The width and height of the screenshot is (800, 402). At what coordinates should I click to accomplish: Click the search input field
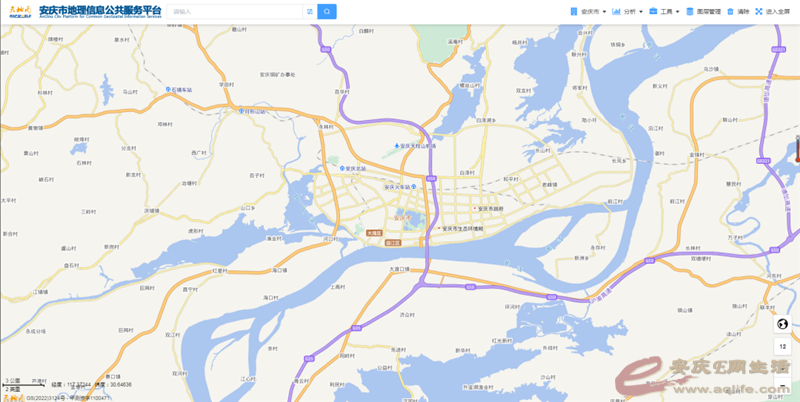coord(235,11)
